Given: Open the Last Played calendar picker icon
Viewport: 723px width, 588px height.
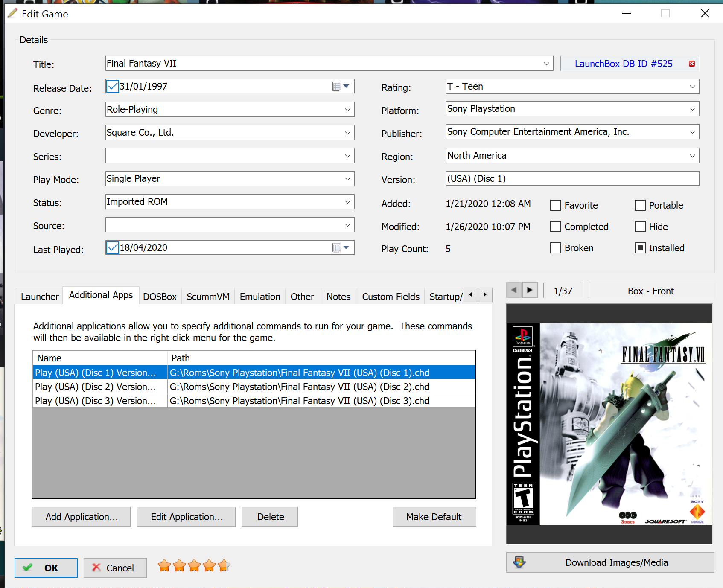Looking at the screenshot, I should (x=341, y=247).
